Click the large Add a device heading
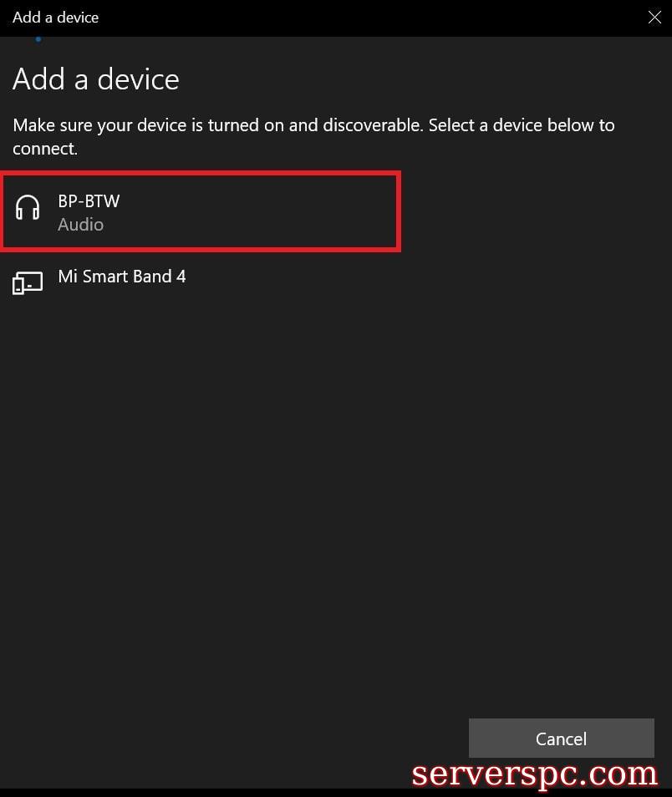672x797 pixels. [x=96, y=79]
